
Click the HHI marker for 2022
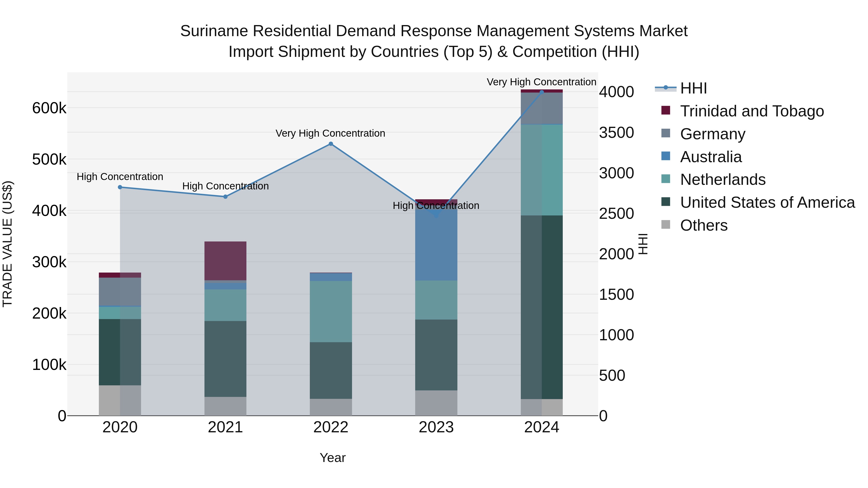point(331,144)
